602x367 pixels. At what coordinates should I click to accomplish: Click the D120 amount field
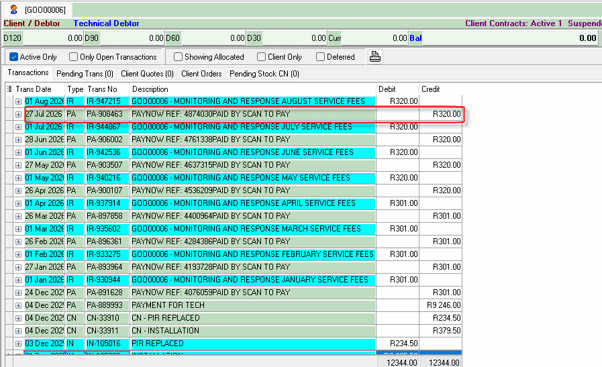pos(53,38)
